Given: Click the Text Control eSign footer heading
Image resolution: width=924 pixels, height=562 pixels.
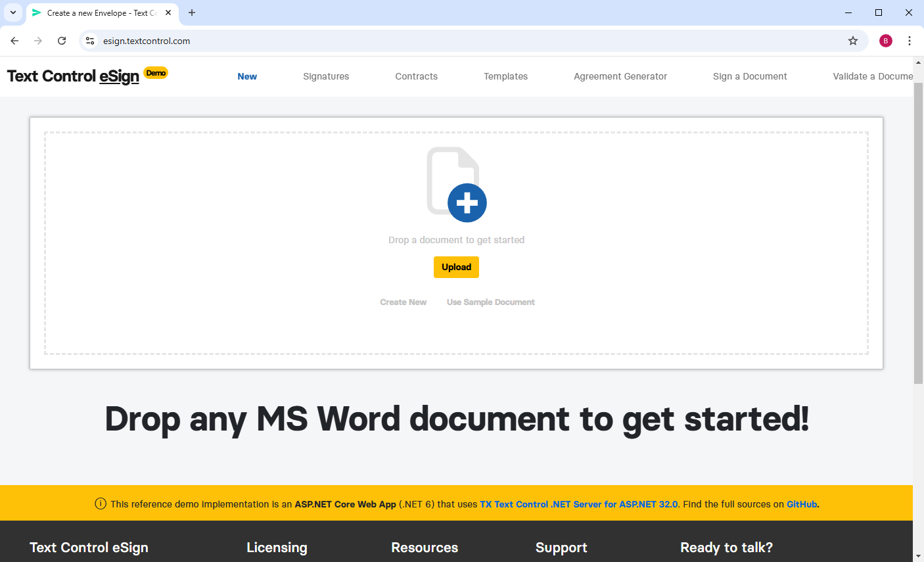Looking at the screenshot, I should pos(89,548).
